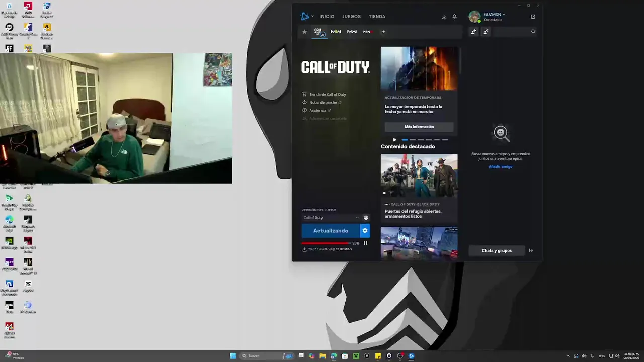
Task: Open Tienda de Call of Duty link
Action: point(324,94)
